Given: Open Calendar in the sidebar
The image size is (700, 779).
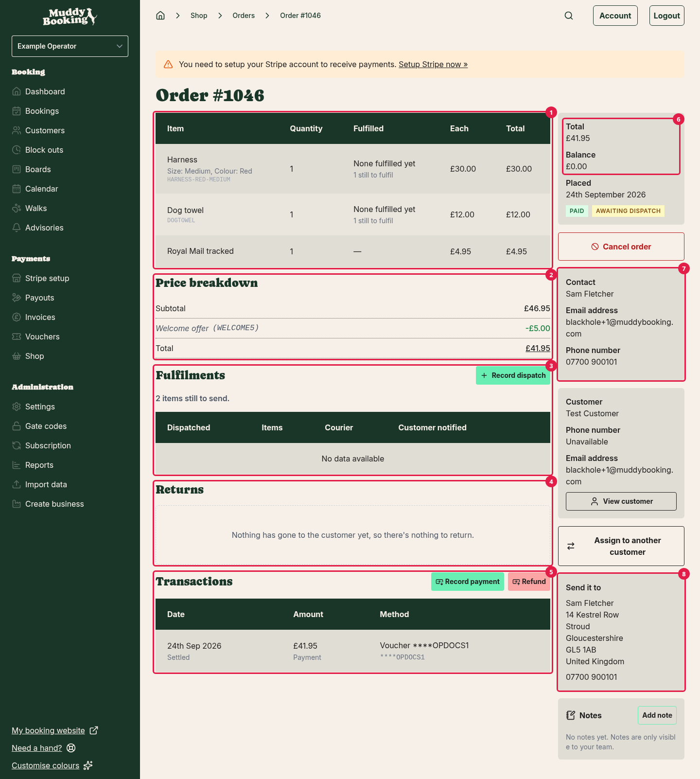Looking at the screenshot, I should [41, 189].
